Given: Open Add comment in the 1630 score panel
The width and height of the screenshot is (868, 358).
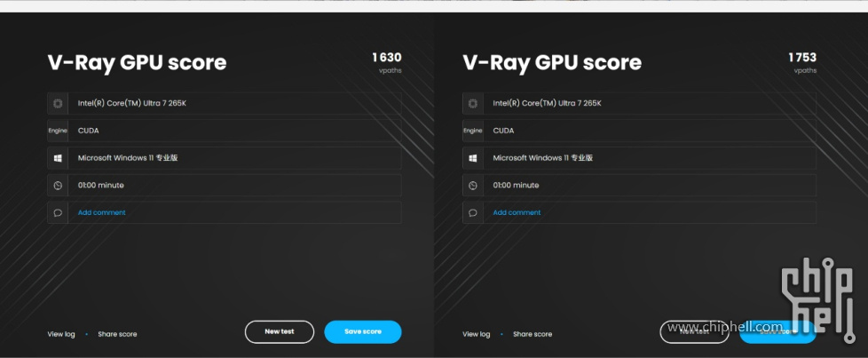Looking at the screenshot, I should [102, 213].
